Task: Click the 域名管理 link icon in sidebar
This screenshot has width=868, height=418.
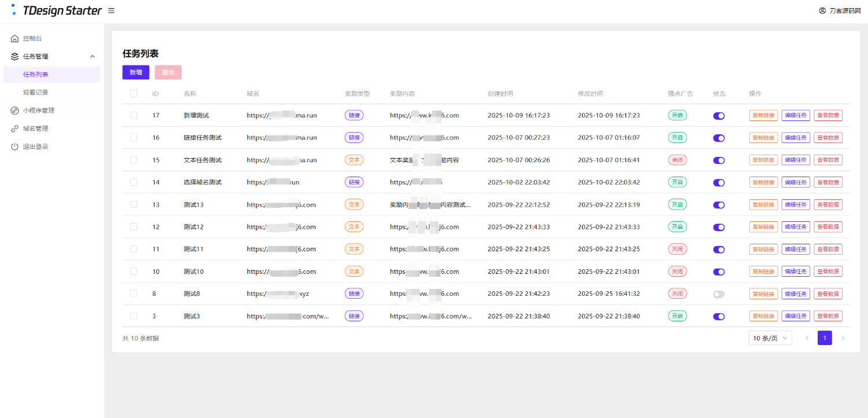Action: tap(15, 129)
